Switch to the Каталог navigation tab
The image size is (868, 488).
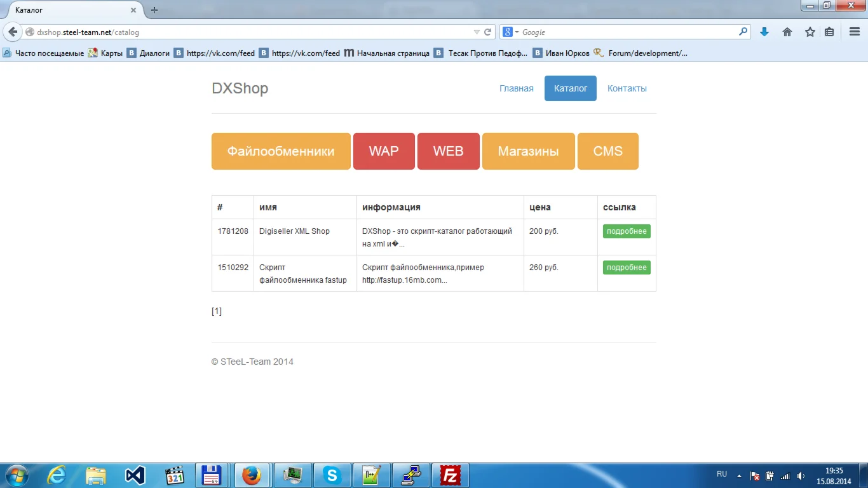point(570,88)
